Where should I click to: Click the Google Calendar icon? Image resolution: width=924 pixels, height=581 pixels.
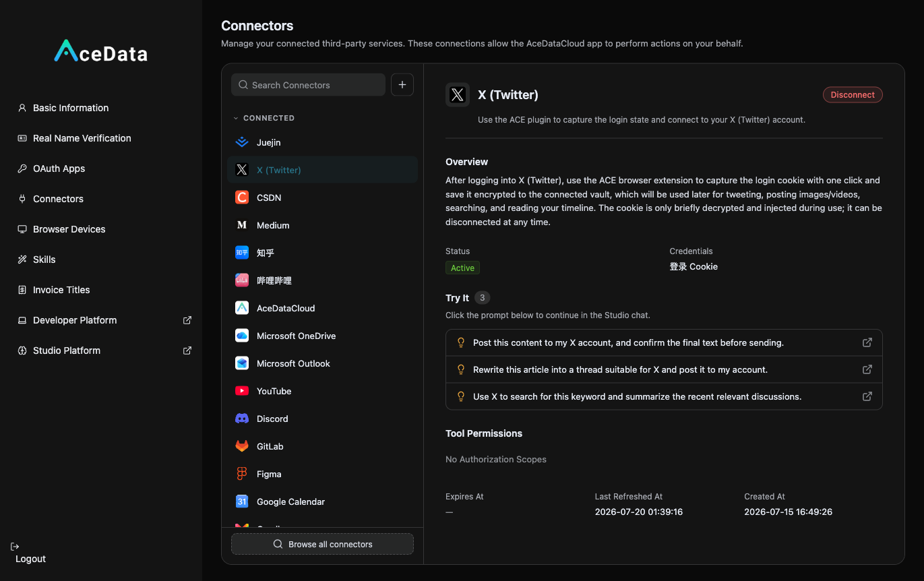242,501
